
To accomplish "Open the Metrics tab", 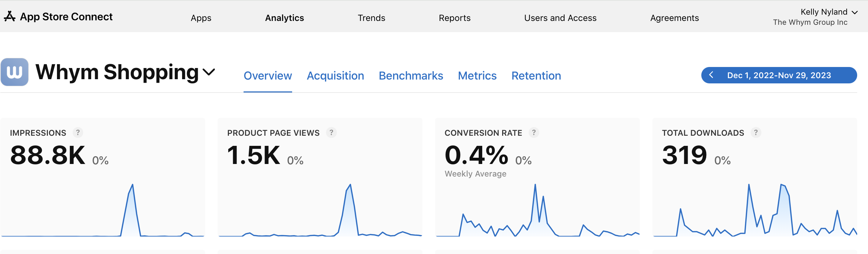I will click(x=477, y=76).
